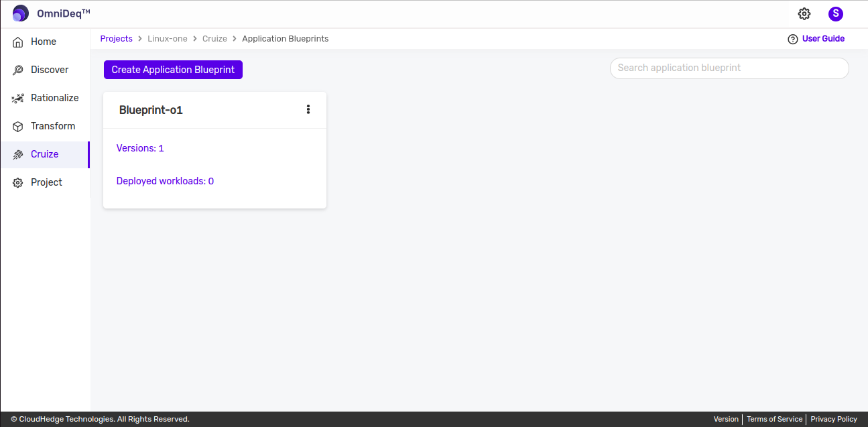Open the Deployed workloads: 0 link

165,181
